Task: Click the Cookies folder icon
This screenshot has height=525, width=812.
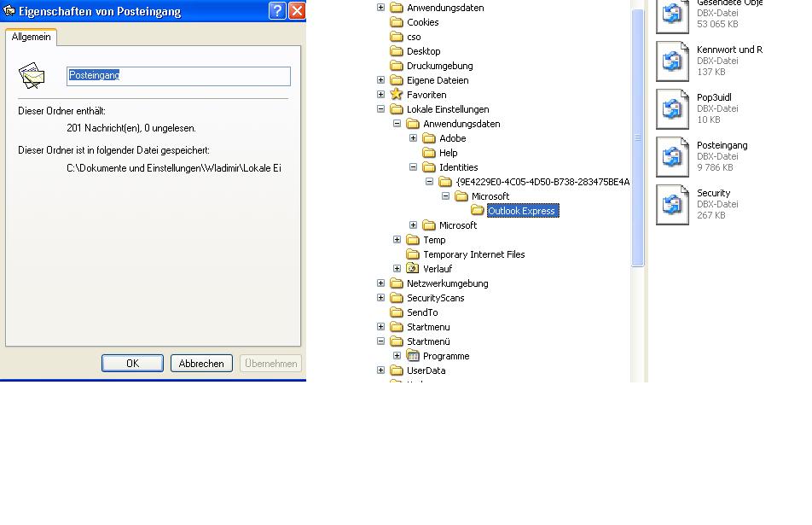Action: [x=396, y=21]
